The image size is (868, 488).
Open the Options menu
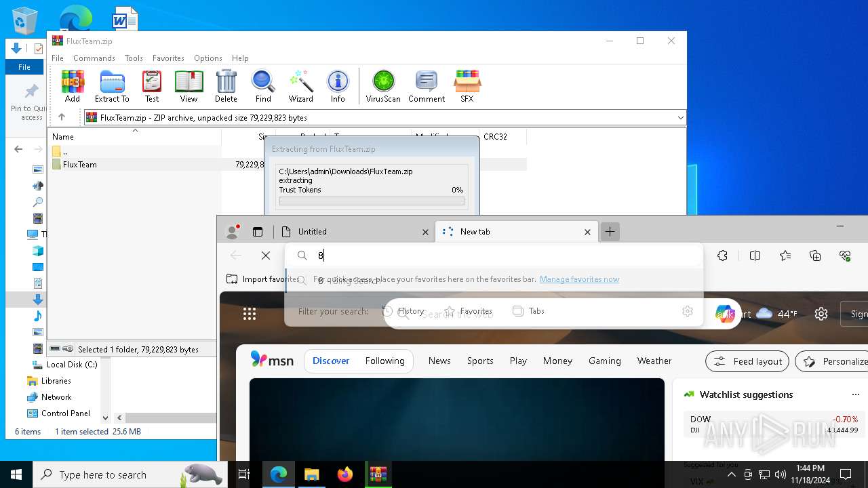click(x=208, y=58)
